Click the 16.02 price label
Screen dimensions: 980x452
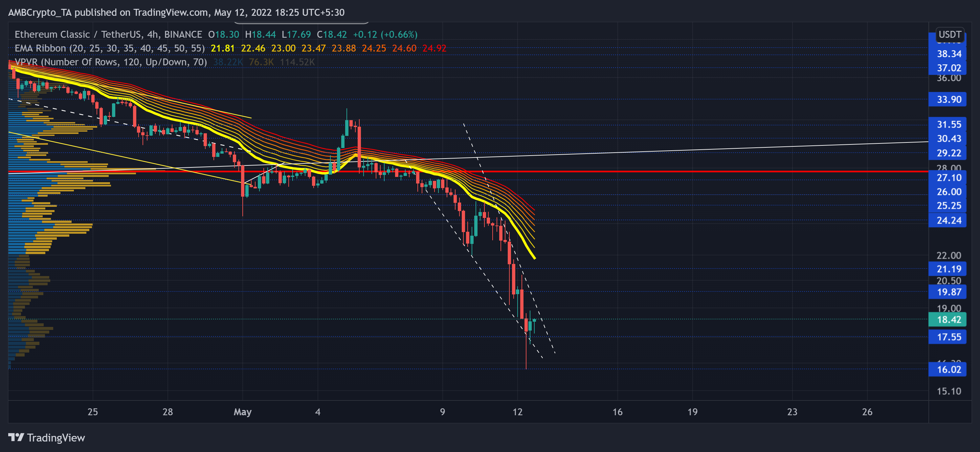click(947, 370)
